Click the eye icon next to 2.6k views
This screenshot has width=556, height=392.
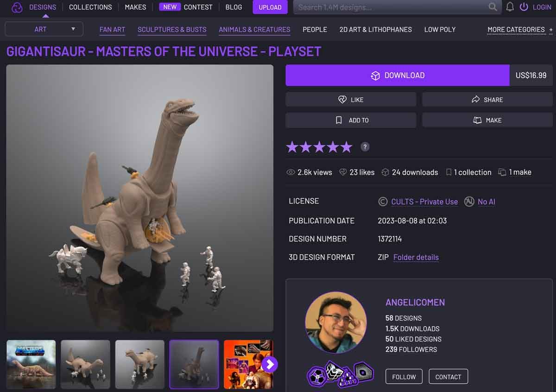292,172
